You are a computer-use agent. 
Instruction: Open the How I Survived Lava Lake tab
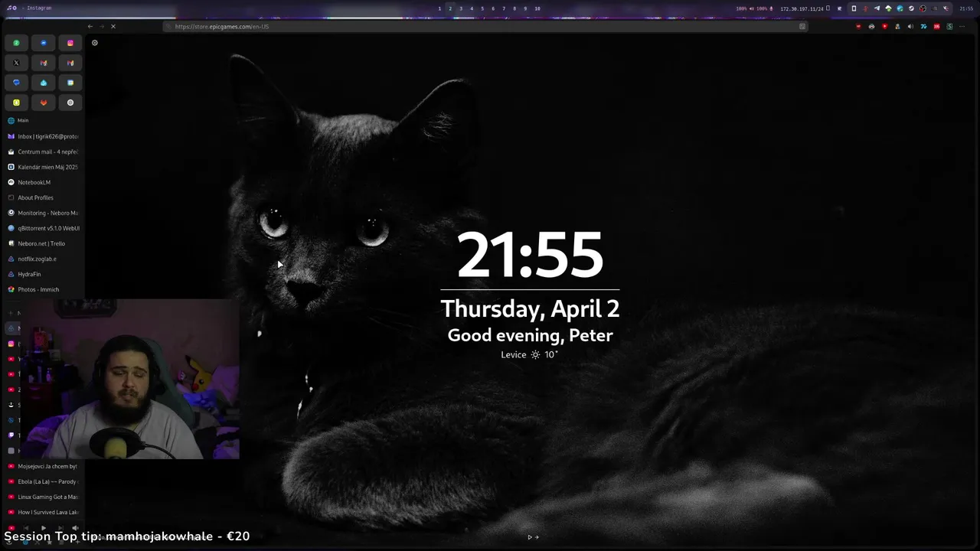[x=43, y=512]
